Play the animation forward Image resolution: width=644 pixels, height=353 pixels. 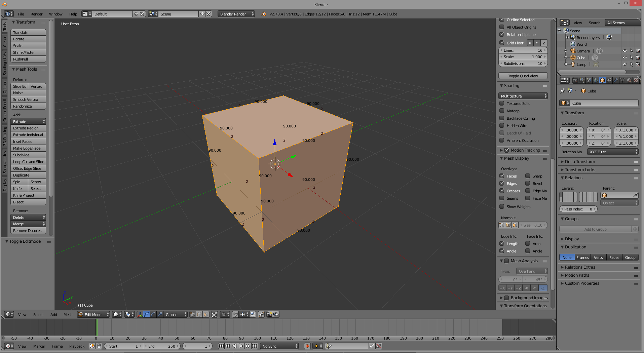tap(241, 346)
